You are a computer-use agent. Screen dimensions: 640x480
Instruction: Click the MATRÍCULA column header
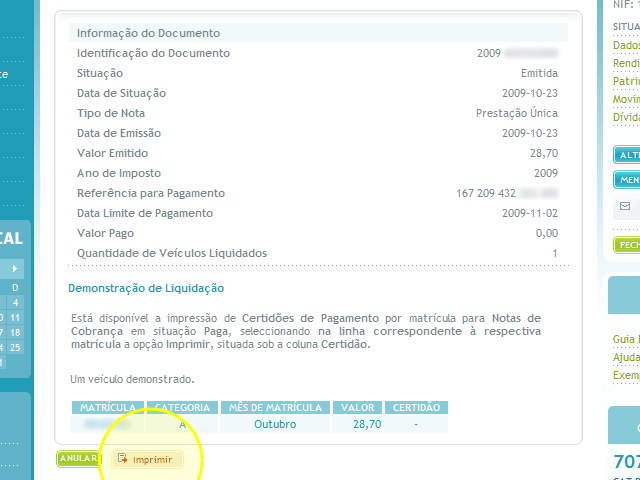[x=108, y=407]
